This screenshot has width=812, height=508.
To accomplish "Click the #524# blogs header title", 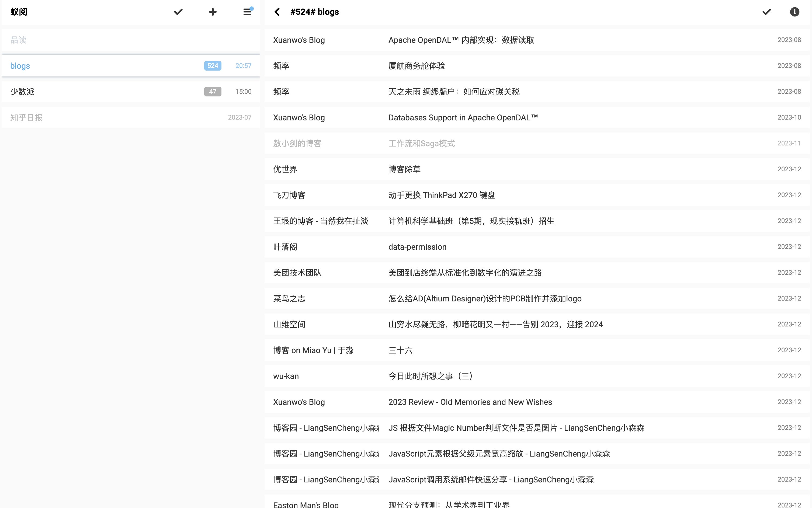I will point(315,12).
